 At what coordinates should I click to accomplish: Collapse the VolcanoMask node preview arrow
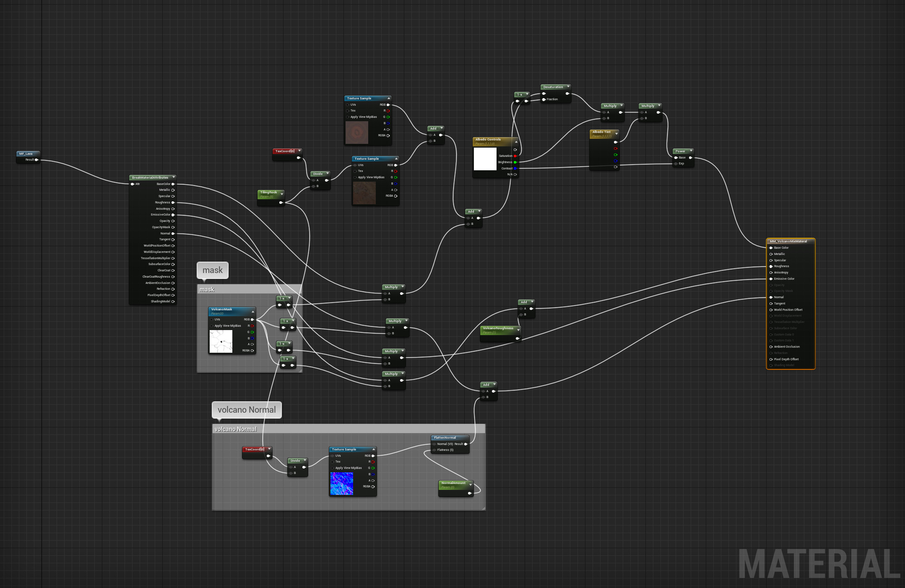[253, 311]
